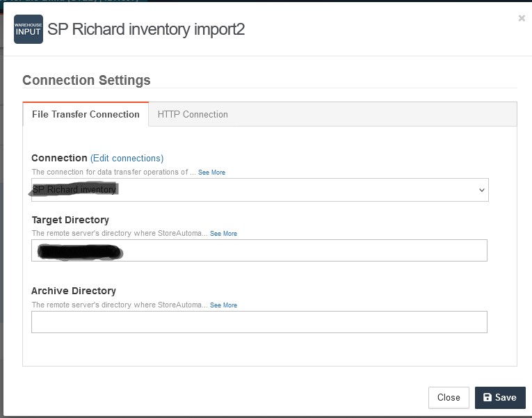The image size is (532, 418).
Task: Close the dialog with the X icon
Action: click(x=522, y=18)
